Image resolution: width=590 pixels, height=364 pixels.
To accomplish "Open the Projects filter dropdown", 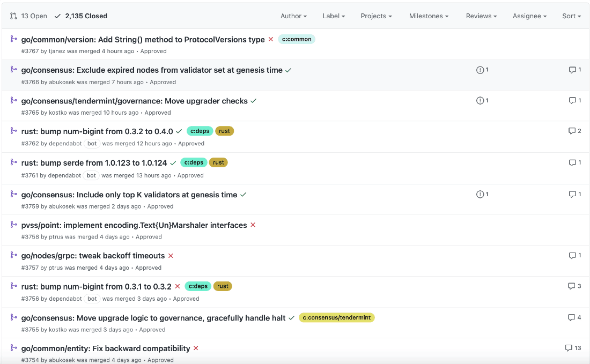I will click(377, 16).
